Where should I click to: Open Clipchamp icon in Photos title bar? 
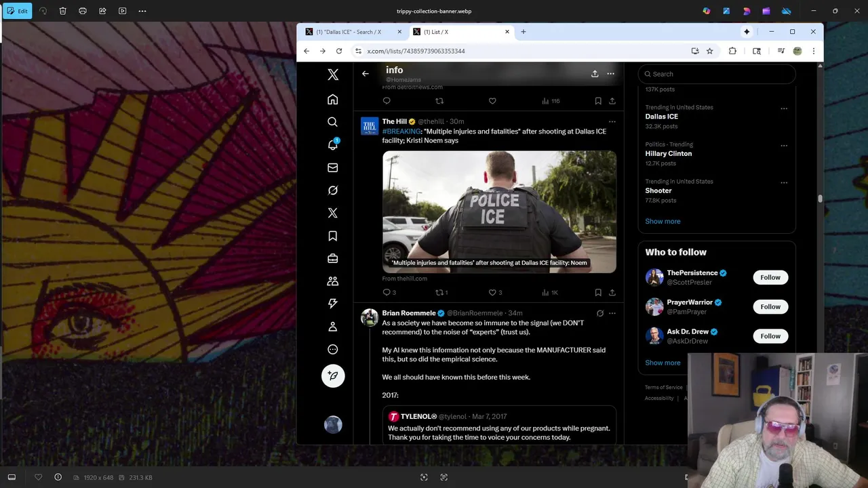(766, 11)
